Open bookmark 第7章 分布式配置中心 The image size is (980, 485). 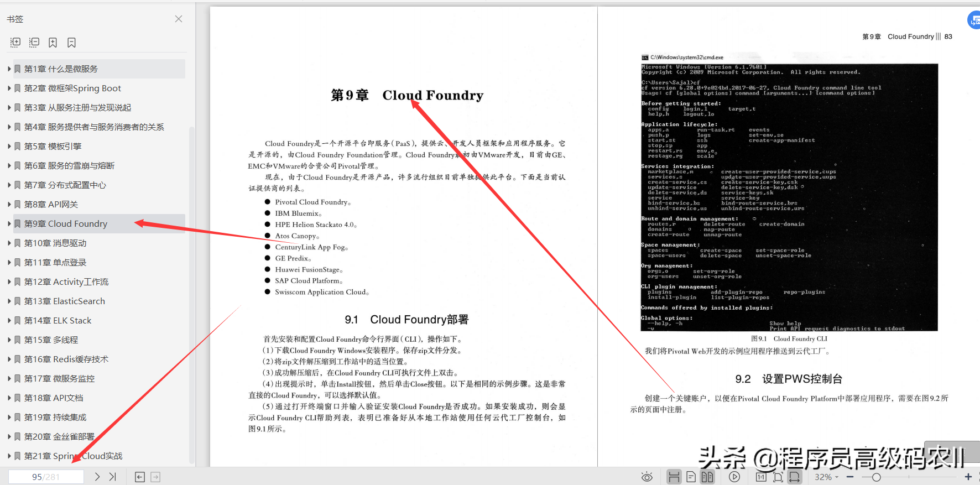click(x=65, y=185)
